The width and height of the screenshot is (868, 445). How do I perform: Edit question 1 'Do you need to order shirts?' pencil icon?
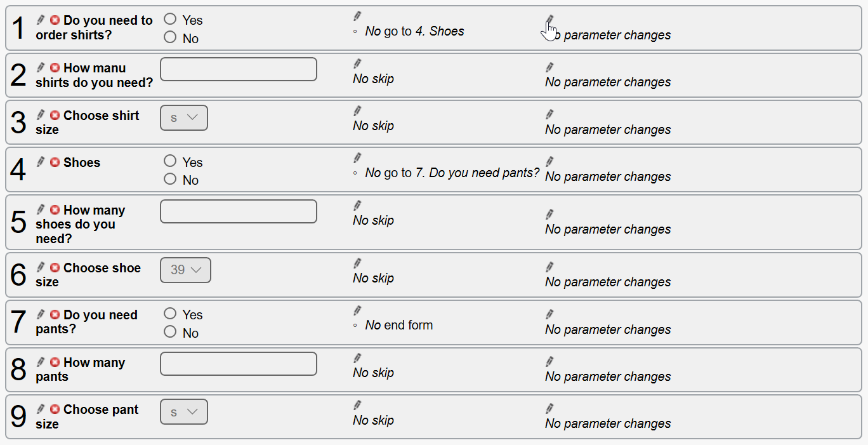41,20
